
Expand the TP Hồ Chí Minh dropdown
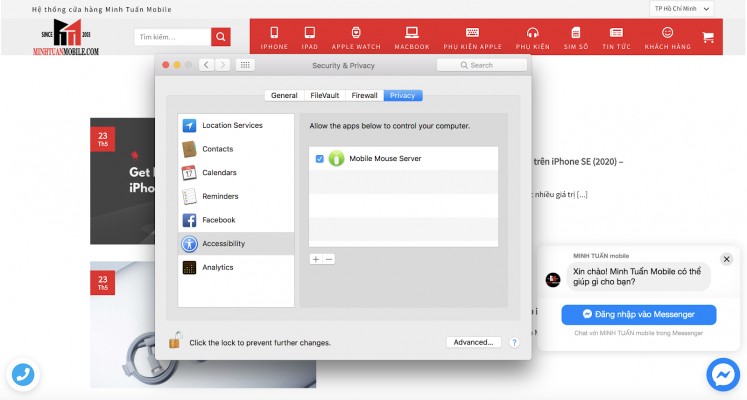pyautogui.click(x=682, y=9)
